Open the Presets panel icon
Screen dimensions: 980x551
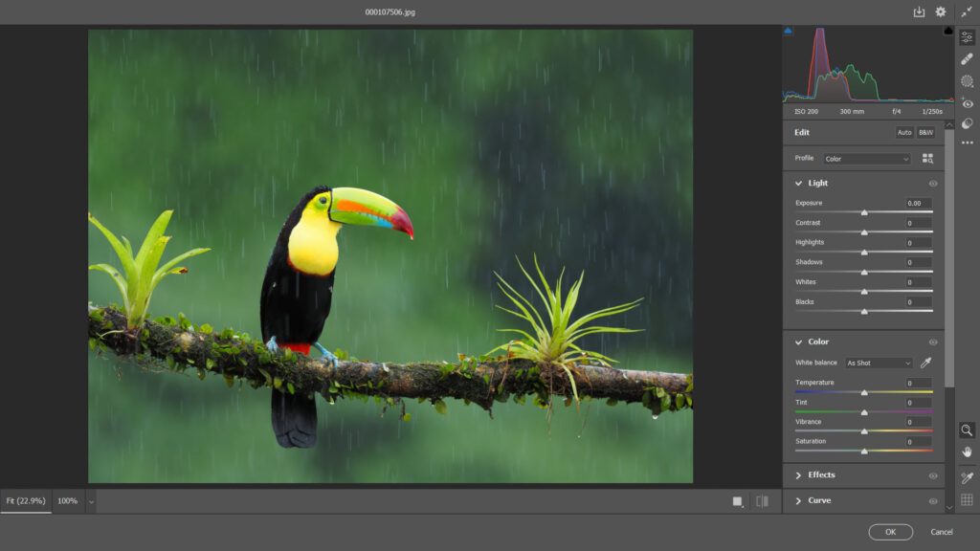click(x=967, y=123)
